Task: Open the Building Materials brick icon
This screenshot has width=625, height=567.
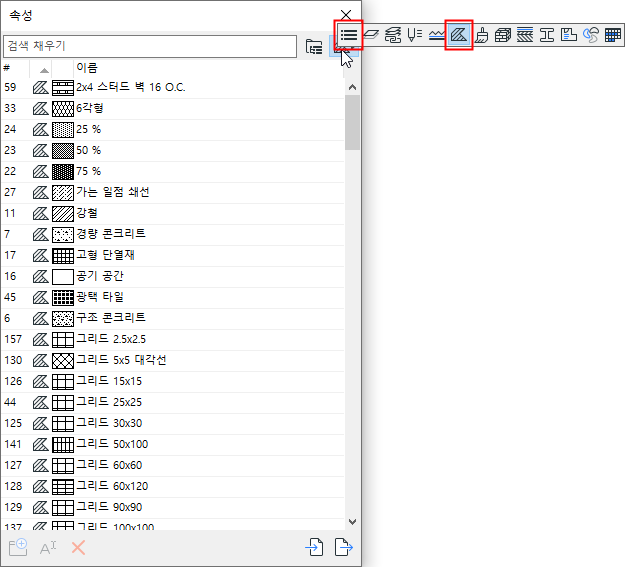Action: (x=503, y=35)
